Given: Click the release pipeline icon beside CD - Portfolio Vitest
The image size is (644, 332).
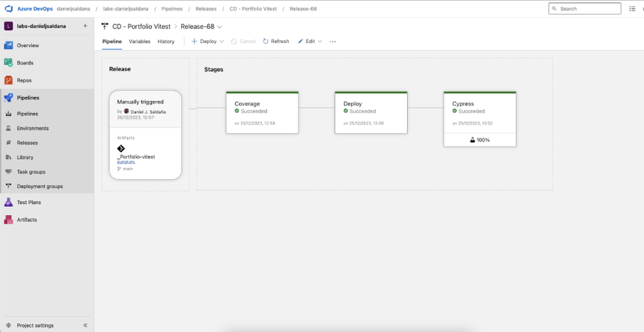Looking at the screenshot, I should click(x=105, y=26).
